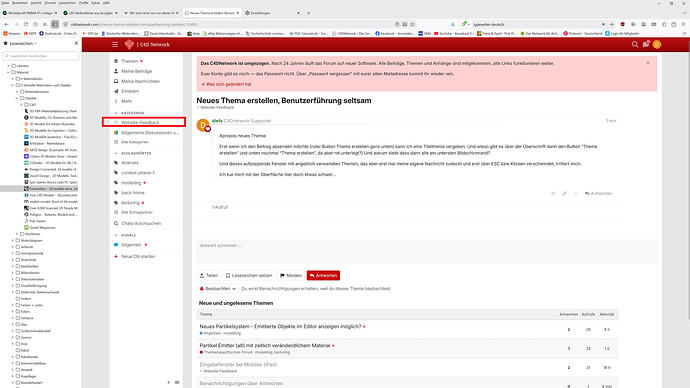Close the pink C4DNetwork announcement banner

(x=648, y=63)
